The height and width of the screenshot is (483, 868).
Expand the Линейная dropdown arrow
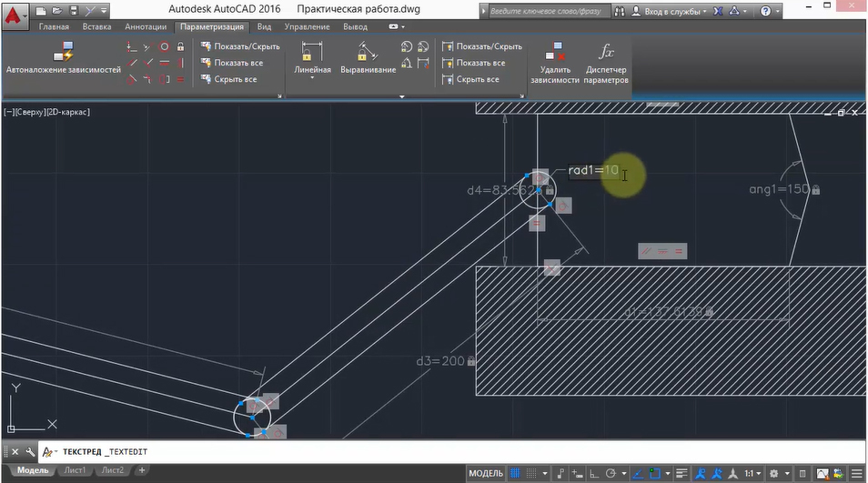(x=312, y=78)
